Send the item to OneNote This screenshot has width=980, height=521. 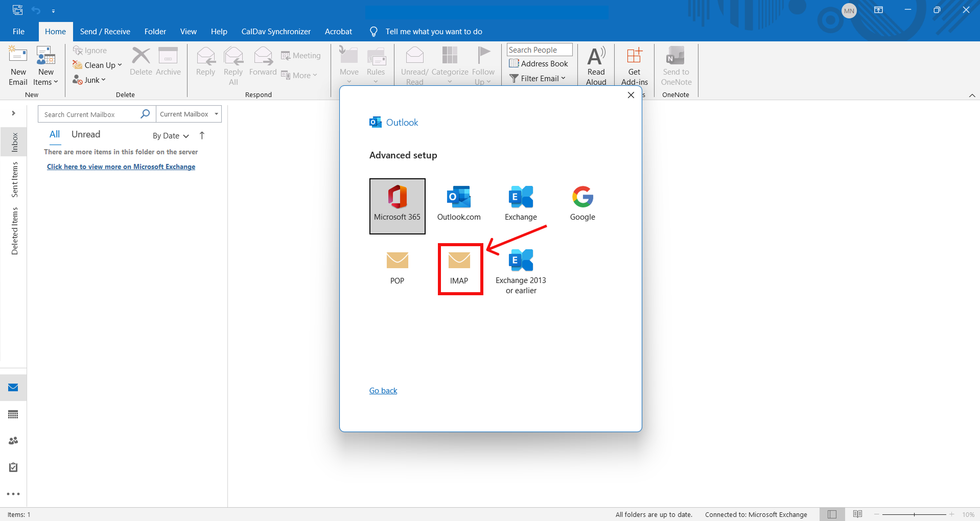pos(676,65)
